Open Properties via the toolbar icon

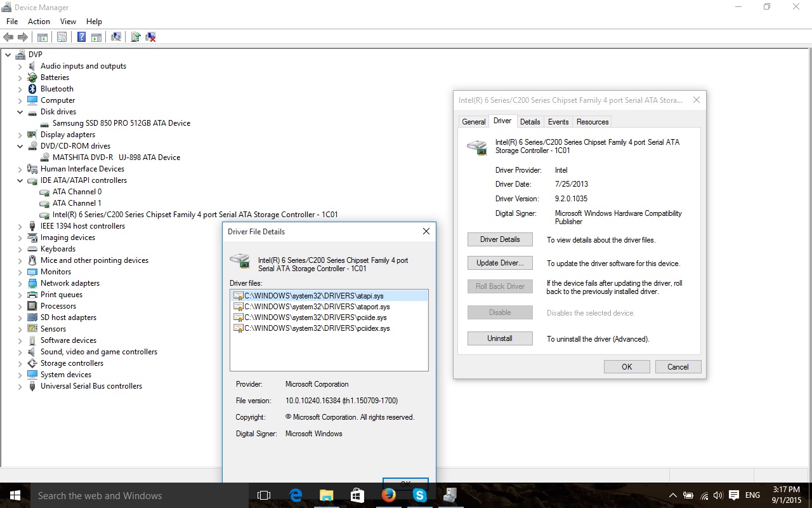(62, 37)
